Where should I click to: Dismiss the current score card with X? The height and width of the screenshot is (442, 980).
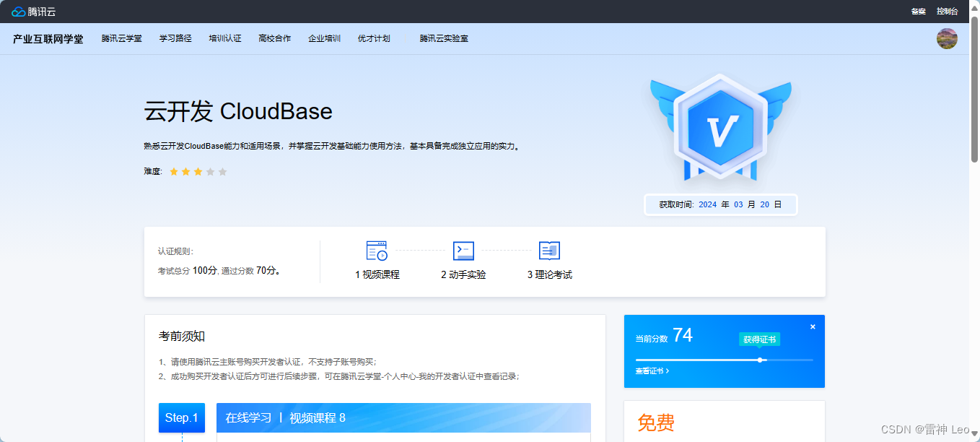point(813,326)
